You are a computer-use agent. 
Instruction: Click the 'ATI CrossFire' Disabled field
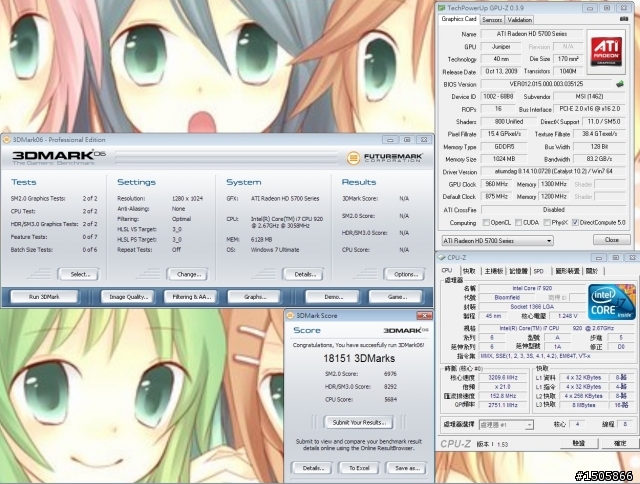pyautogui.click(x=553, y=210)
